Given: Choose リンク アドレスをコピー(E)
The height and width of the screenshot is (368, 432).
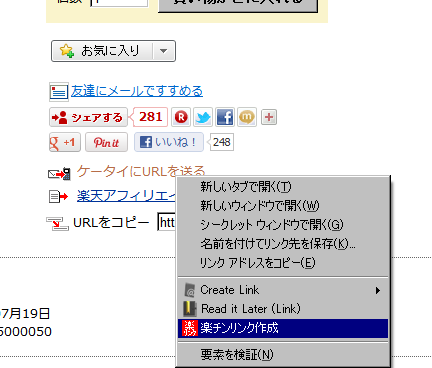Looking at the screenshot, I should (x=283, y=263).
